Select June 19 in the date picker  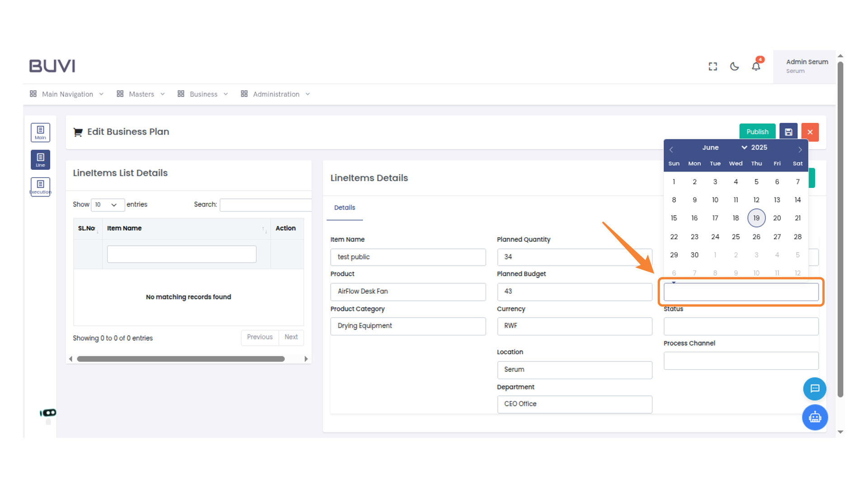[756, 218]
